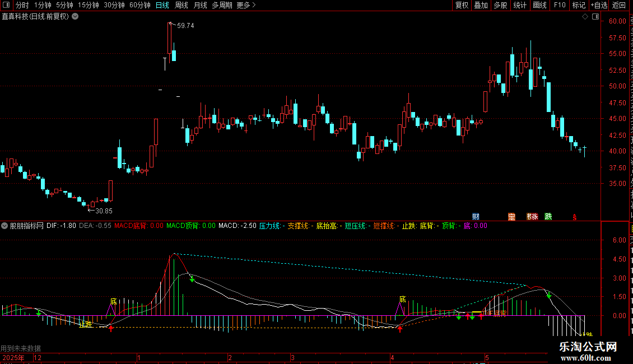633x364 pixels.
Task: Click the 复权 adjustment button
Action: click(x=462, y=5)
